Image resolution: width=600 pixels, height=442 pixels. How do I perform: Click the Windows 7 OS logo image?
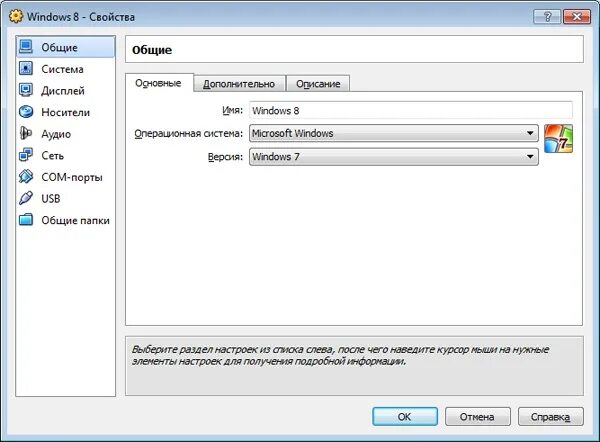click(558, 139)
